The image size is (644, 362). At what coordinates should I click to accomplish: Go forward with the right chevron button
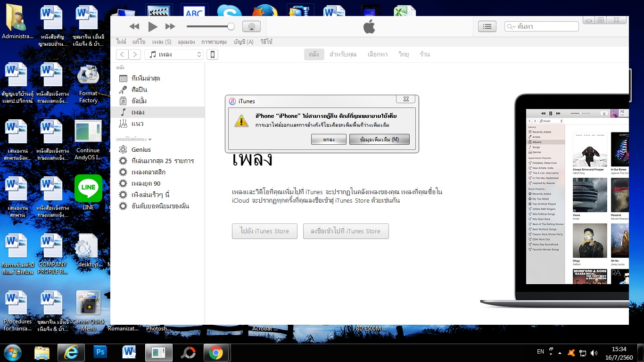pos(135,55)
